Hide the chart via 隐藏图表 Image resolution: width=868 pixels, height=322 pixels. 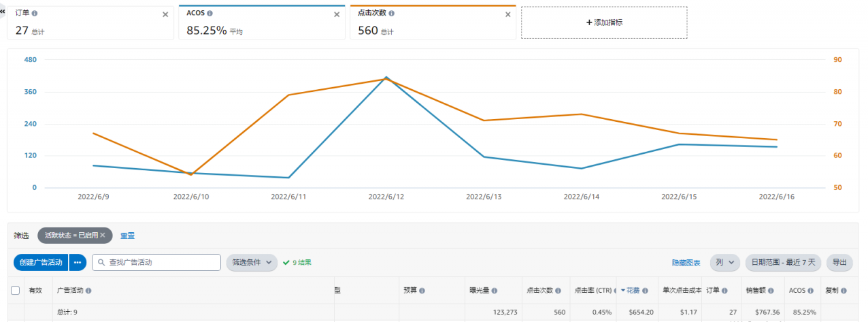(x=686, y=262)
